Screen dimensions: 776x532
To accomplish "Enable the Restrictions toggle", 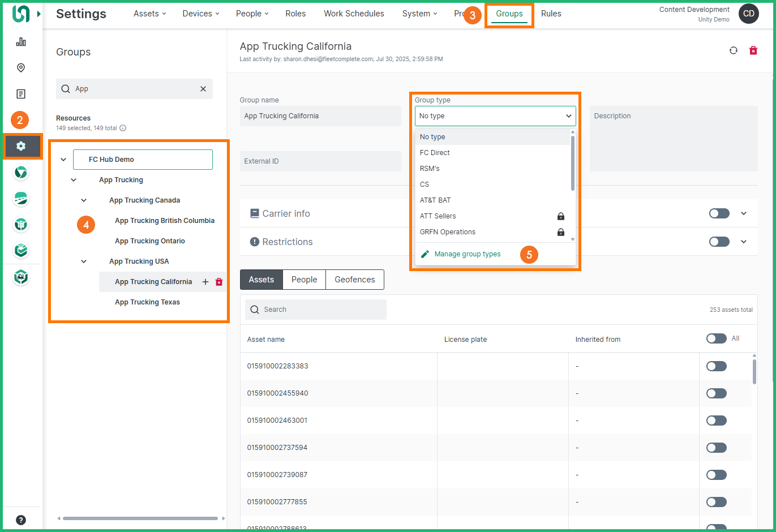I will (x=719, y=242).
